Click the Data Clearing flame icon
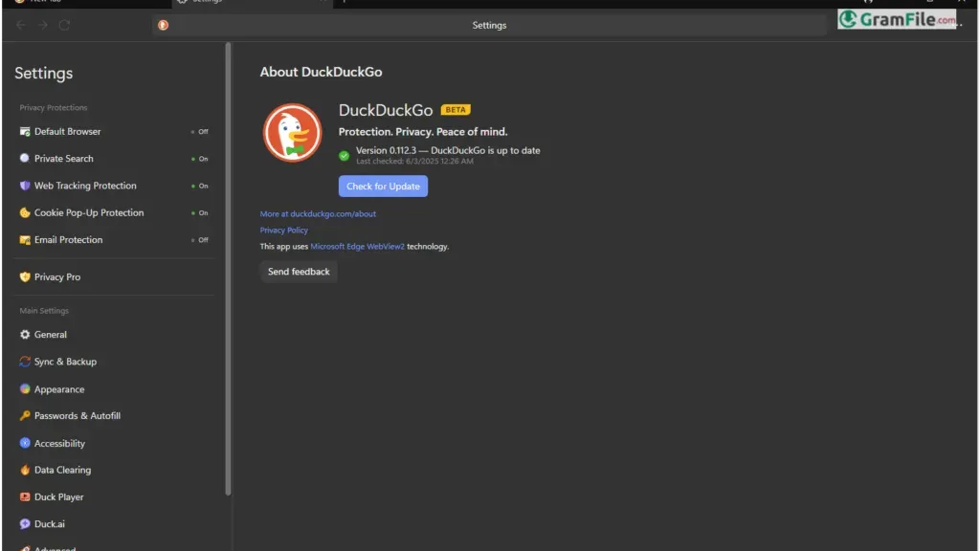The width and height of the screenshot is (980, 551). [24, 470]
